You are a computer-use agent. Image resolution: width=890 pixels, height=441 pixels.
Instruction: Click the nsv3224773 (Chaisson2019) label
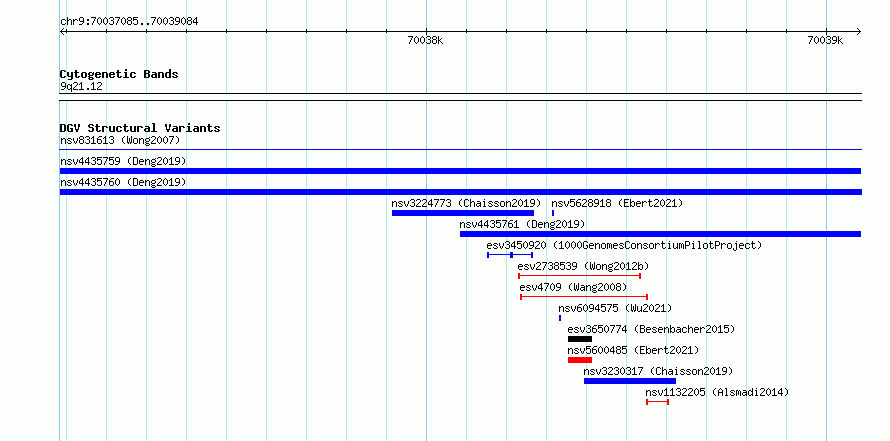pos(466,203)
